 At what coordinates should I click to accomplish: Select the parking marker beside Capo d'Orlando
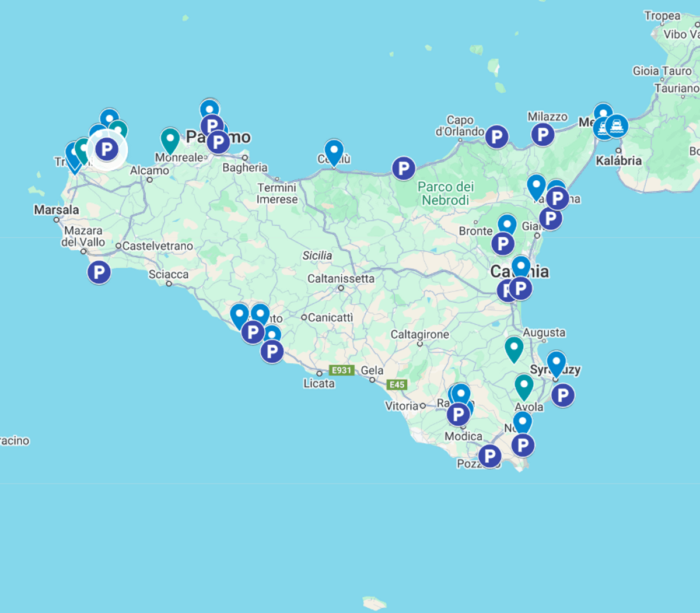[496, 137]
